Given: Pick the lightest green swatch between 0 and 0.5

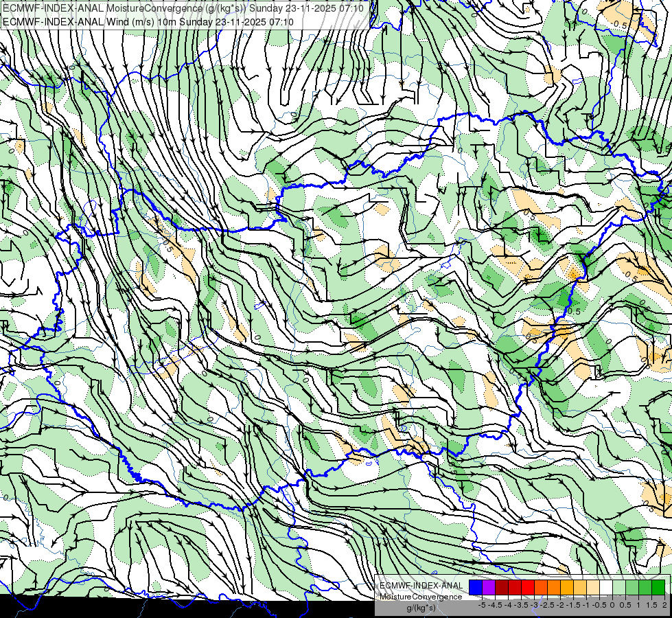Looking at the screenshot, I should [619, 587].
